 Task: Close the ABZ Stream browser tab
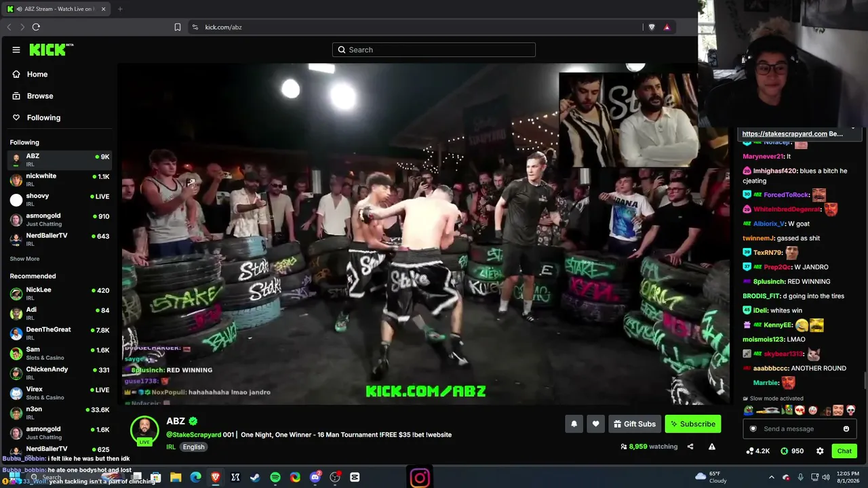tap(103, 9)
